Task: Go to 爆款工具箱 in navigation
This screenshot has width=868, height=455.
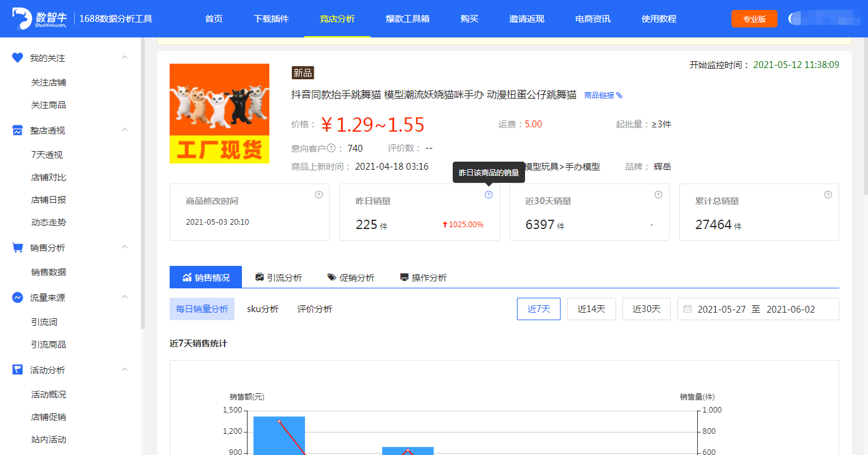Action: click(x=408, y=19)
